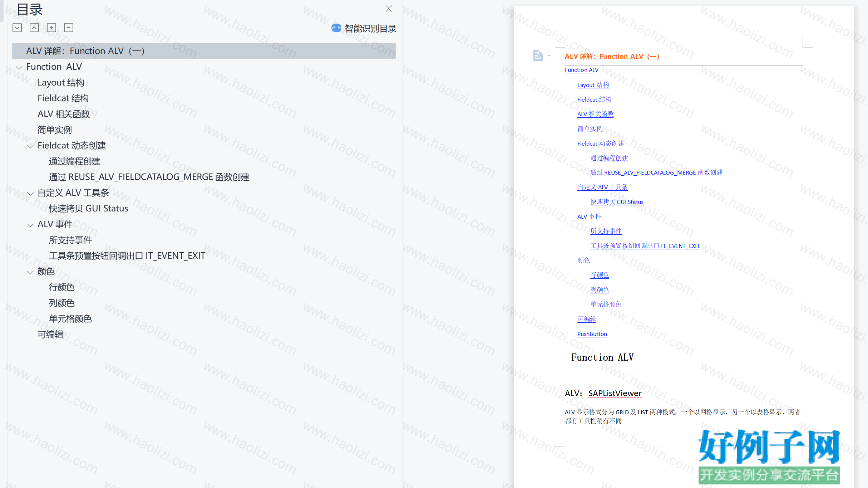868x488 pixels.
Task: Collapse the 自定义 ALV 工具条 tree node
Action: (30, 193)
